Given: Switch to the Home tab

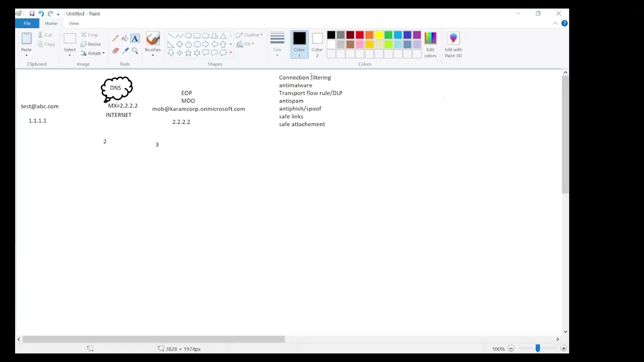Looking at the screenshot, I should (x=51, y=23).
